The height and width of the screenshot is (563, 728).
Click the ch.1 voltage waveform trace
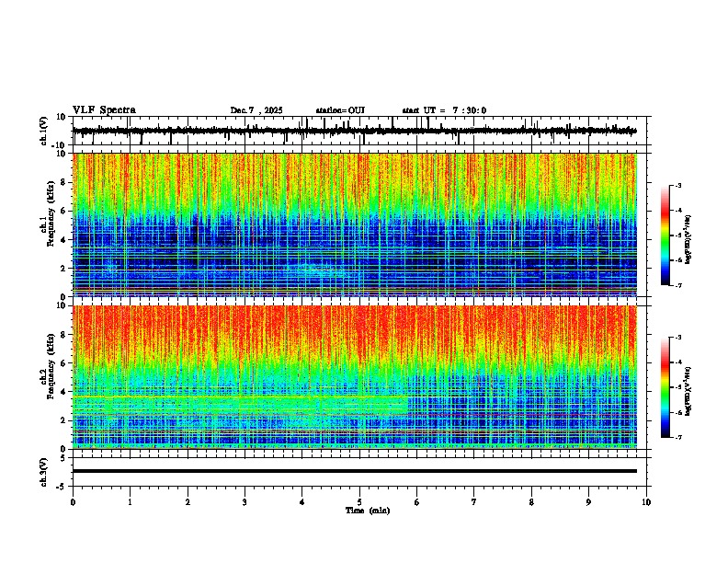pyautogui.click(x=354, y=131)
